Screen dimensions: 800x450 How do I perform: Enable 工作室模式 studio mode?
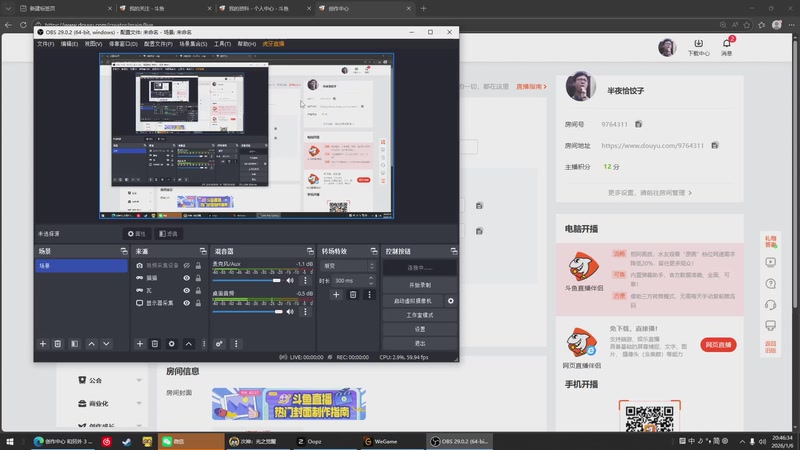point(420,315)
